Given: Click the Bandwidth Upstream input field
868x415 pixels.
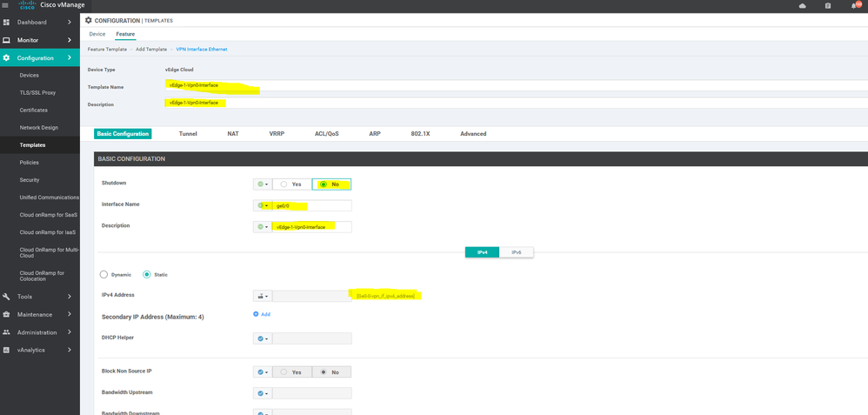Looking at the screenshot, I should coord(311,393).
